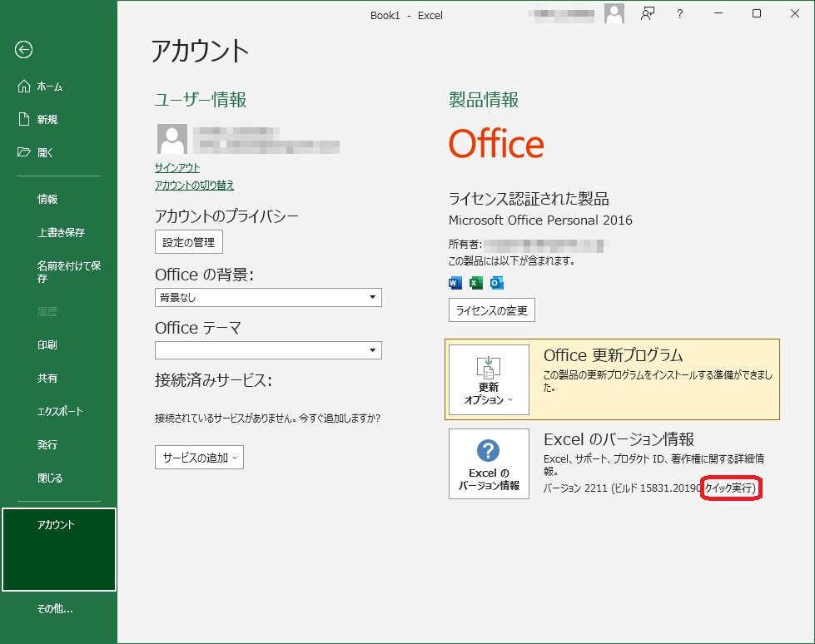Click the ライセンスの変更 button
The height and width of the screenshot is (644, 815).
[x=491, y=311]
